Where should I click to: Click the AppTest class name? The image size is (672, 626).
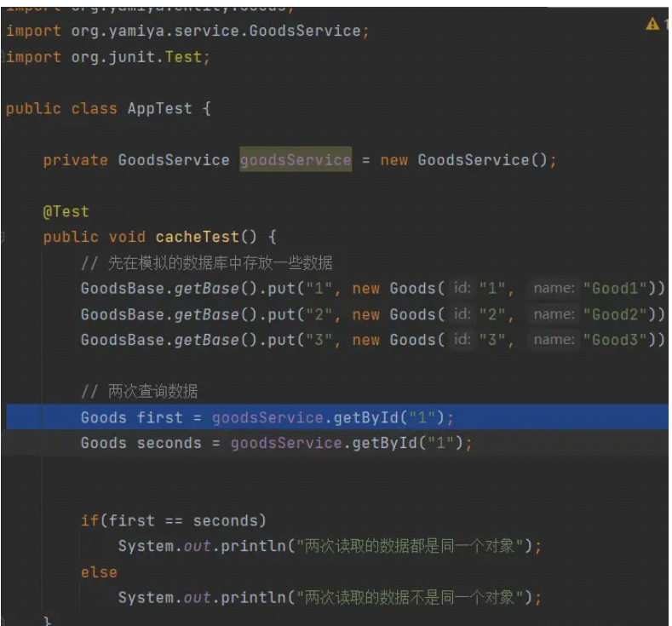160,108
